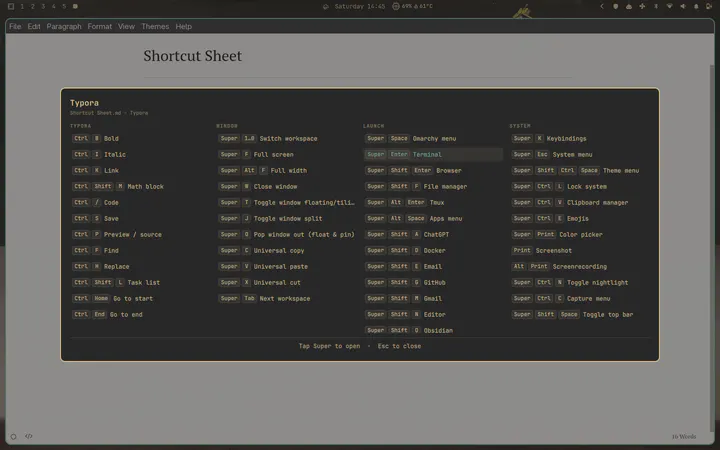
Task: Click the Full screen shortcut entry
Action: 256,155
